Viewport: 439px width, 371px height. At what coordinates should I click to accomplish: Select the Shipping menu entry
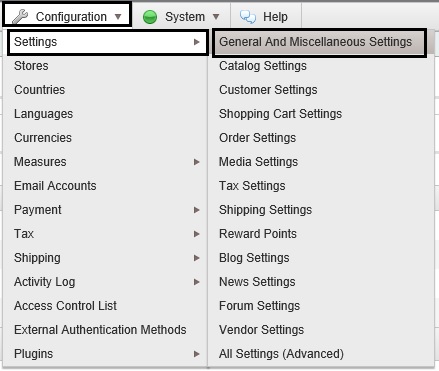105,258
